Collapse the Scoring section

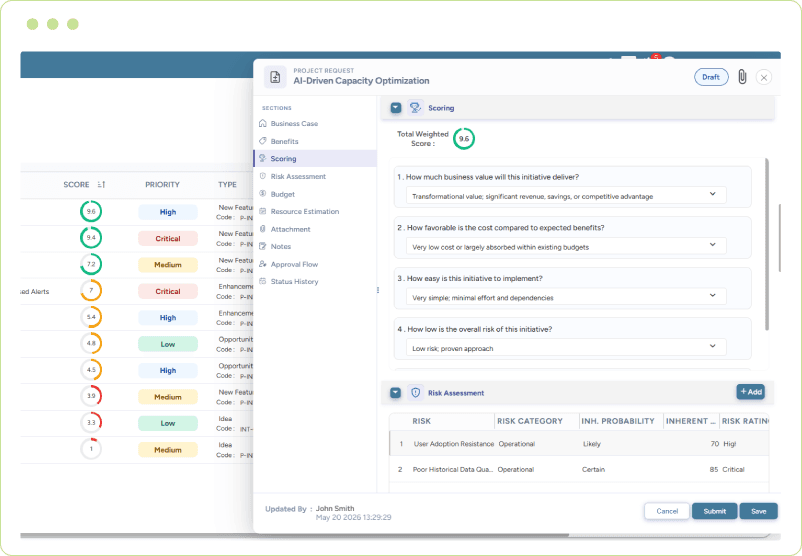395,108
